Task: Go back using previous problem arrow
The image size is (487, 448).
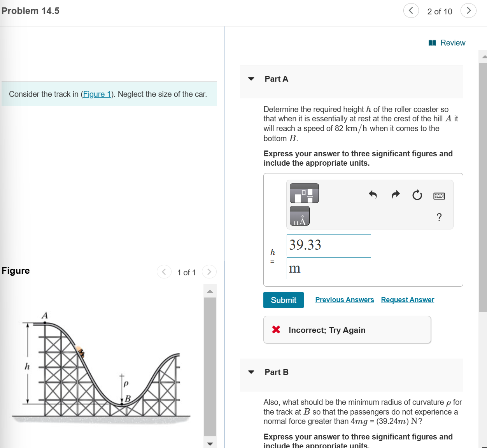Action: point(411,10)
